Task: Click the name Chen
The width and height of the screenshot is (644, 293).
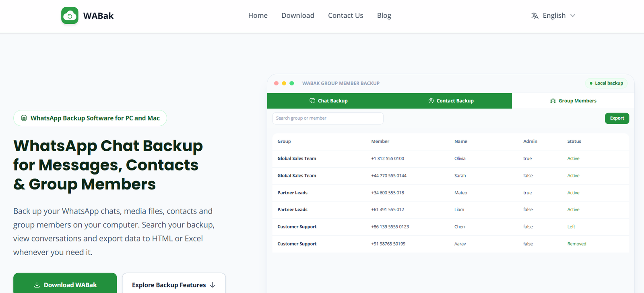Action: 460,227
